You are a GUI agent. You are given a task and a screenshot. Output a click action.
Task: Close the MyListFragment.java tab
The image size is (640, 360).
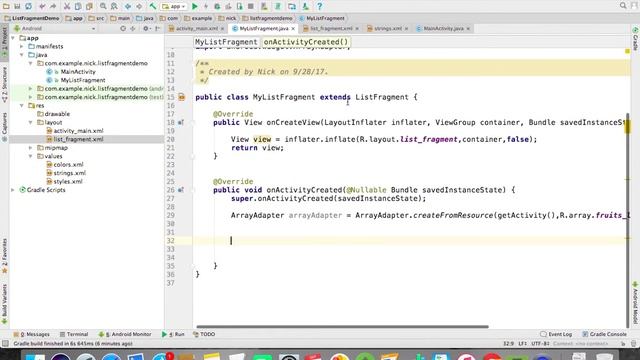click(x=293, y=29)
